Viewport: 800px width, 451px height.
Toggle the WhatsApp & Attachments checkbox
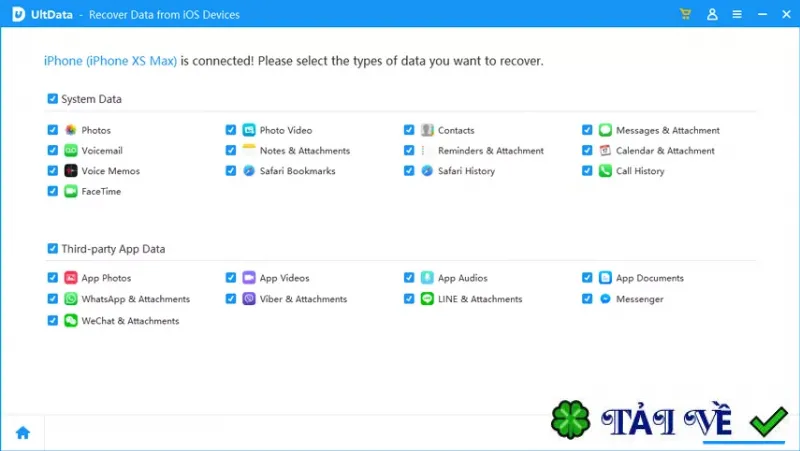[53, 298]
